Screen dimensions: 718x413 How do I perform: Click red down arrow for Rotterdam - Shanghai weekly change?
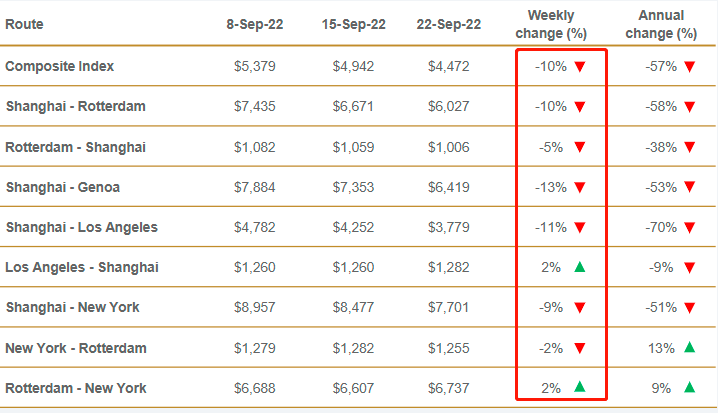[x=579, y=147]
